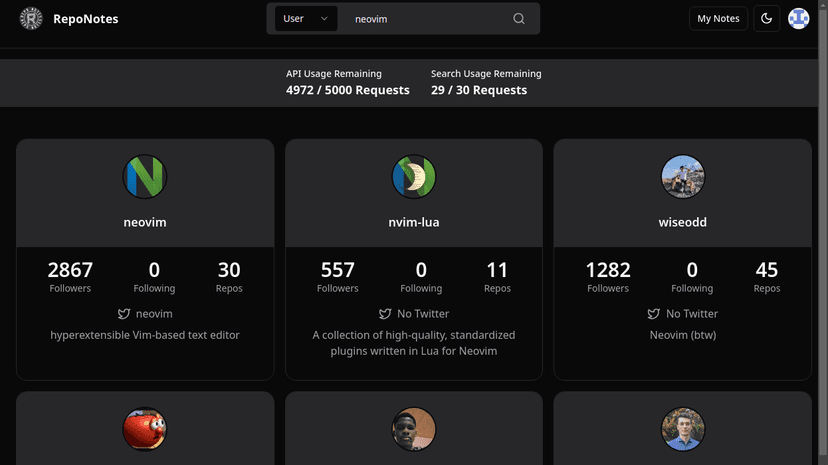Screen dimensions: 828x465
Task: Click the 4972 / 5000 Requests value
Action: click(x=347, y=90)
